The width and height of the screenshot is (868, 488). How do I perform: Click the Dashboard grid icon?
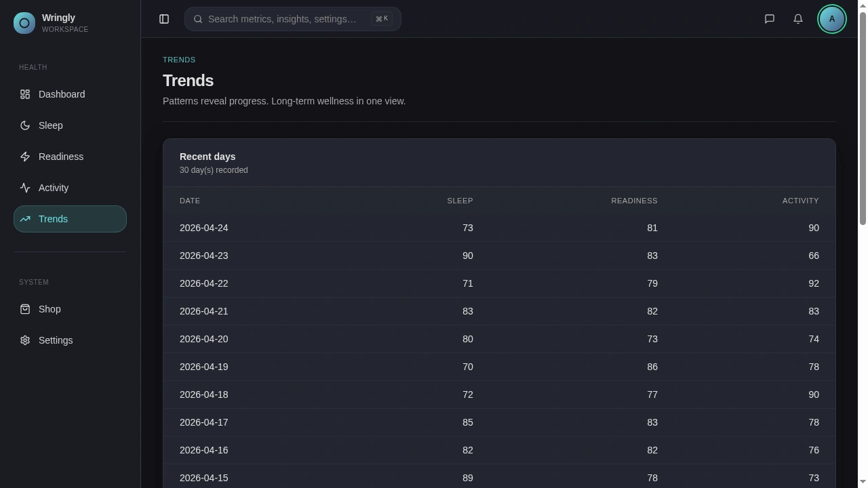(25, 94)
